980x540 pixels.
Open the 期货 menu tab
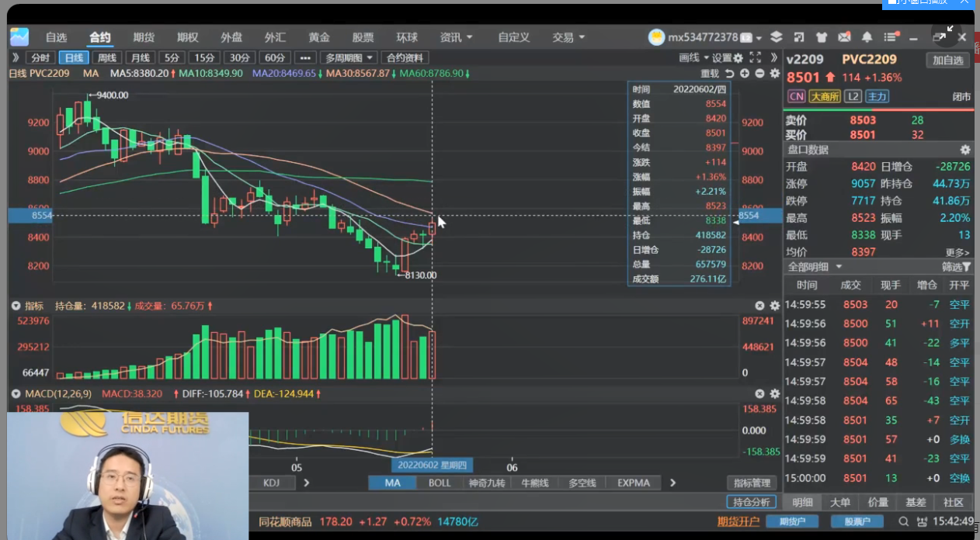pos(144,37)
